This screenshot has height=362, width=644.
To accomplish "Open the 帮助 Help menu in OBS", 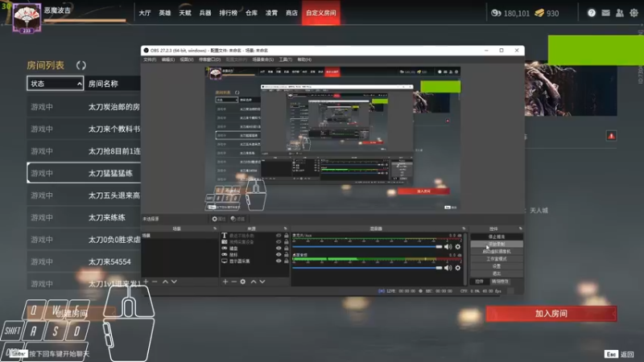I will click(304, 60).
